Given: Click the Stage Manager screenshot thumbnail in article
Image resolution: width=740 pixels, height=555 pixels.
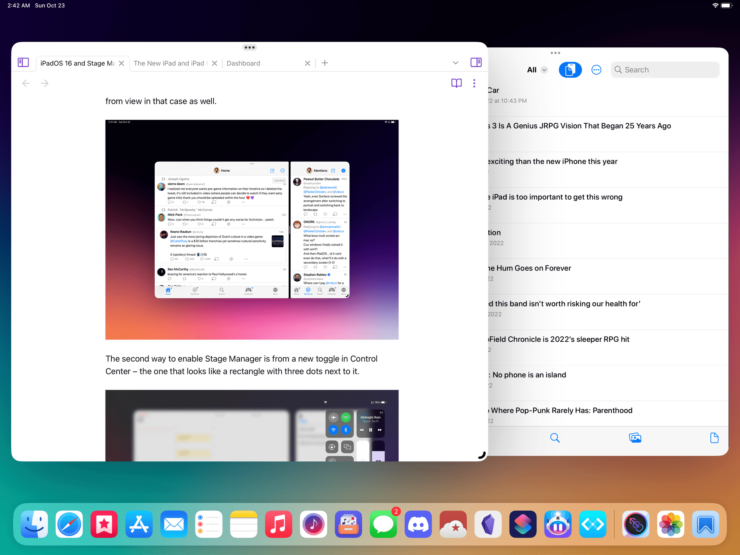Looking at the screenshot, I should [x=252, y=230].
